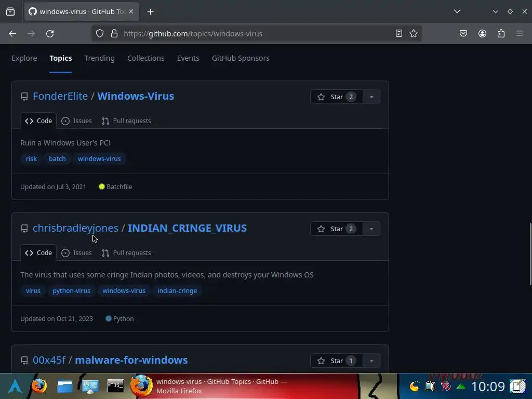Open the GitHub Sponsors tab

(241, 58)
